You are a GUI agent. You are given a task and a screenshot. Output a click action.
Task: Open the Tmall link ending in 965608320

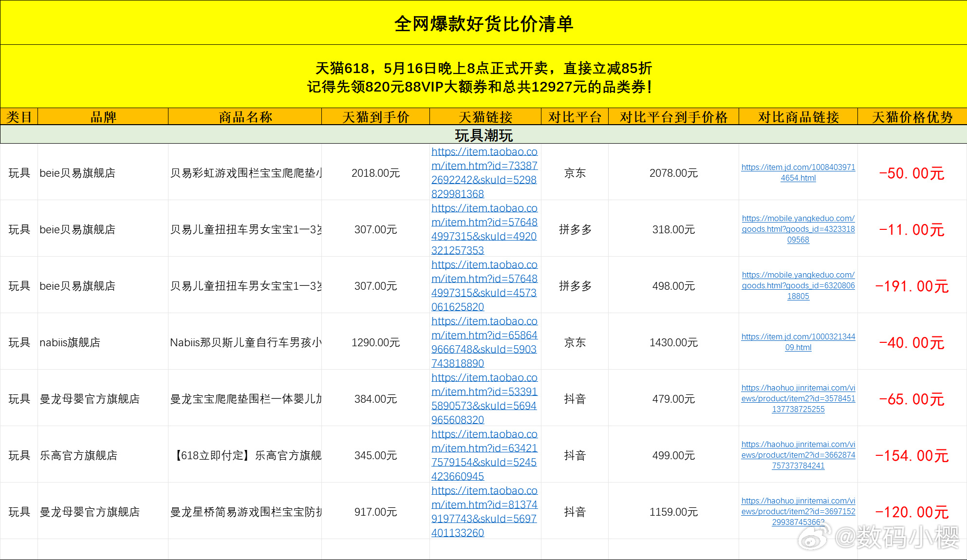point(484,398)
